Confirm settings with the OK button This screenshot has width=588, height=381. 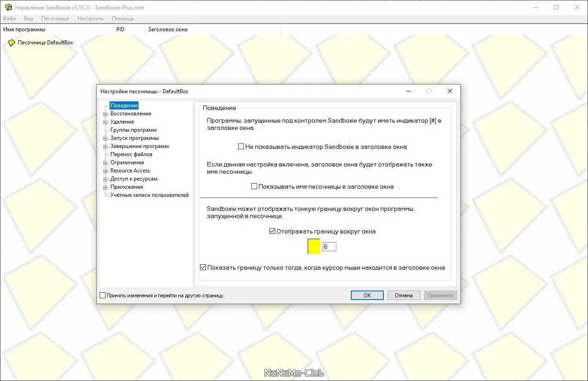[x=367, y=295]
